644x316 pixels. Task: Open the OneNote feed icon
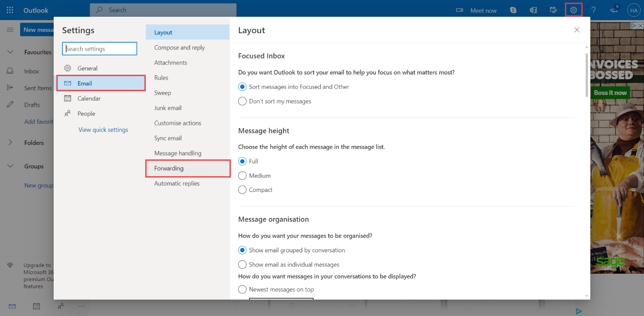tap(533, 10)
